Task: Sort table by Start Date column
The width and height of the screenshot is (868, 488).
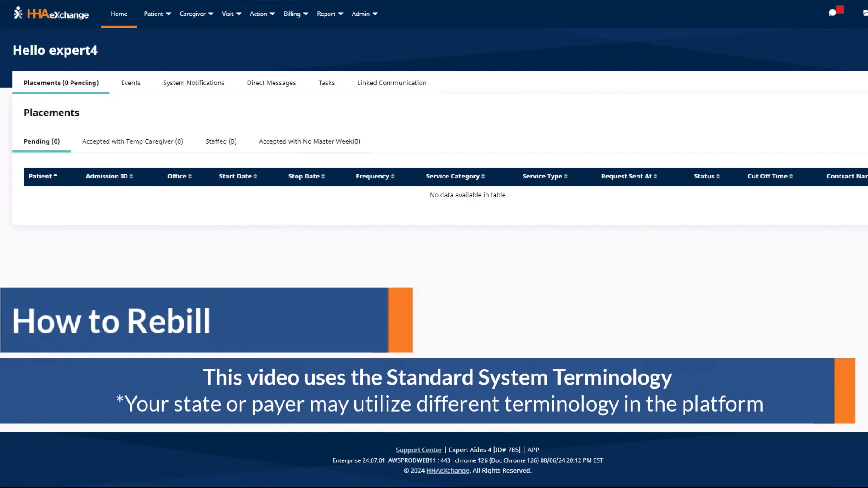Action: tap(238, 176)
